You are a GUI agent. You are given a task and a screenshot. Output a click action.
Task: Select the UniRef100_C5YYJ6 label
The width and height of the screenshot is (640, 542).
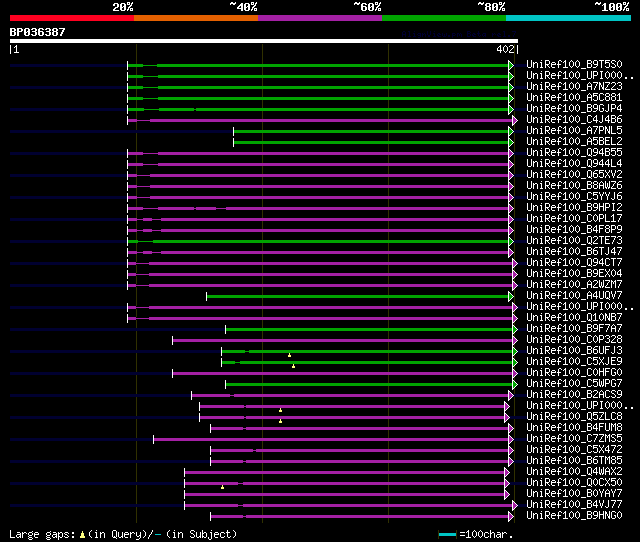574,197
